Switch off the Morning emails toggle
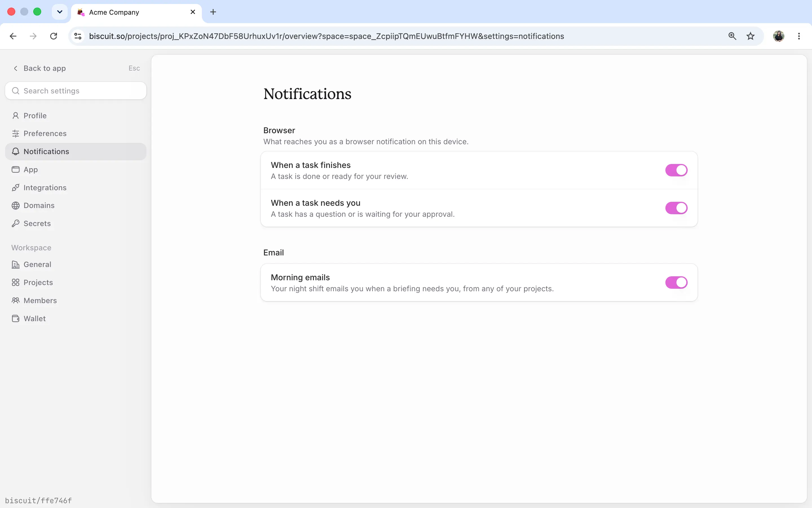The image size is (812, 508). 676,283
